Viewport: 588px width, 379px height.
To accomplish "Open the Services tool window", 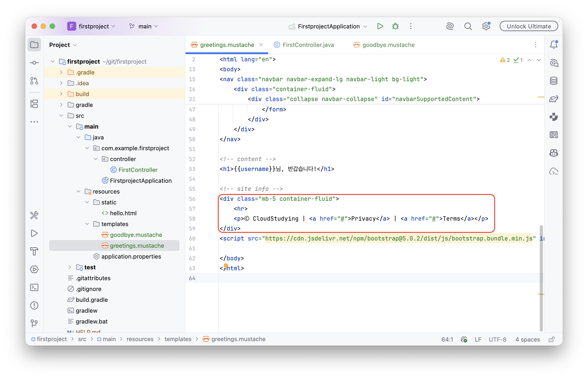I will (x=34, y=270).
